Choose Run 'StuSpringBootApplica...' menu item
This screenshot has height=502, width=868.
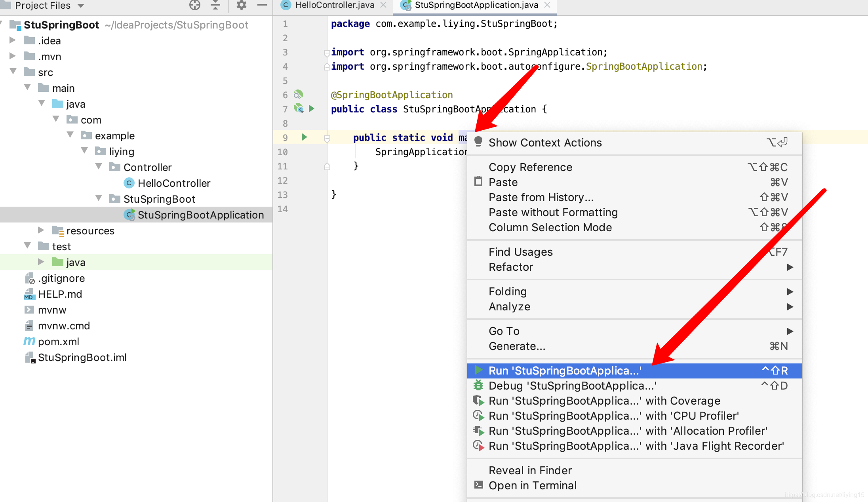point(634,371)
